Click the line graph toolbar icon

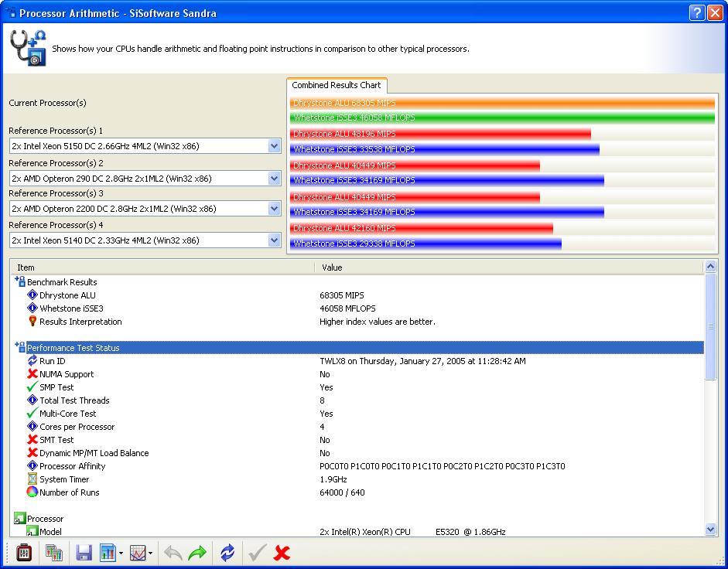[138, 553]
